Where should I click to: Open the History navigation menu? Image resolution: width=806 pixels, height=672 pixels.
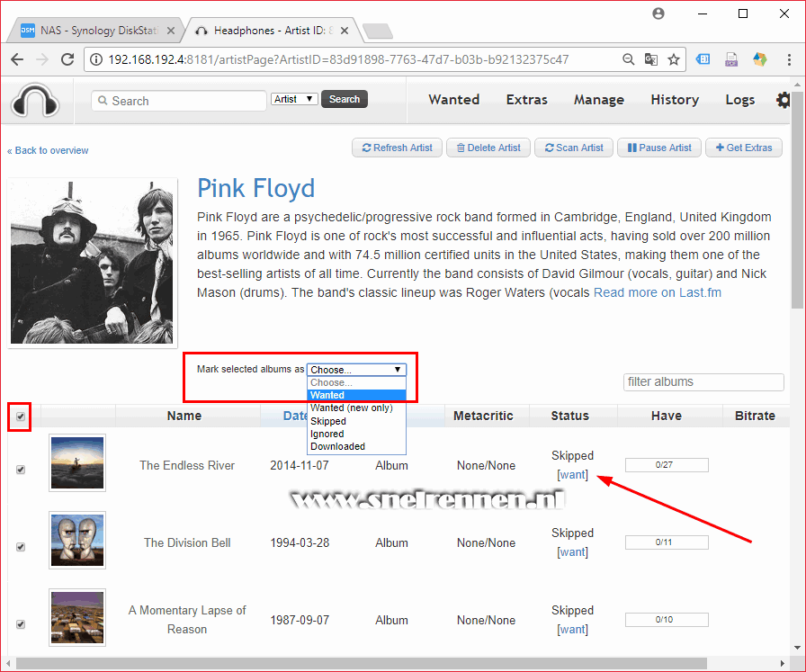tap(675, 100)
